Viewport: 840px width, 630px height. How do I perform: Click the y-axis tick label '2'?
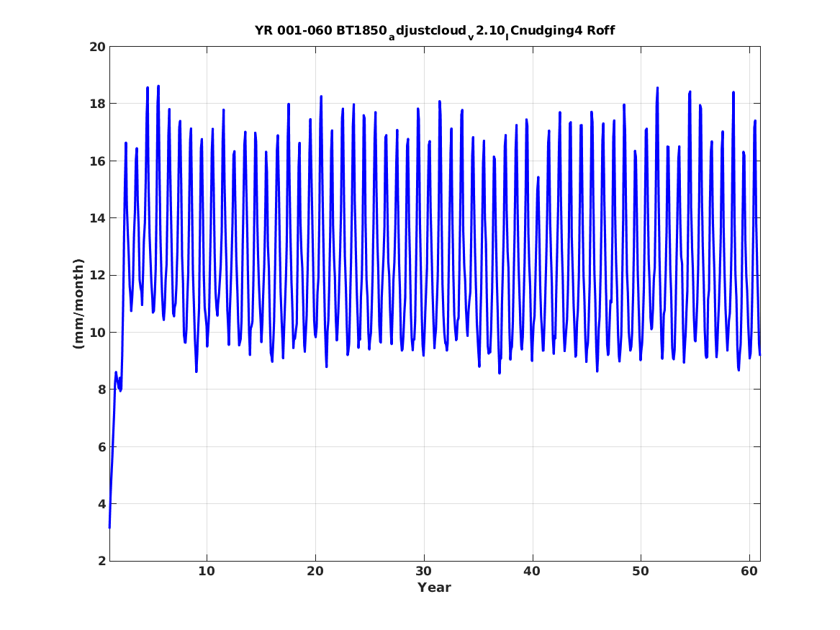click(101, 561)
